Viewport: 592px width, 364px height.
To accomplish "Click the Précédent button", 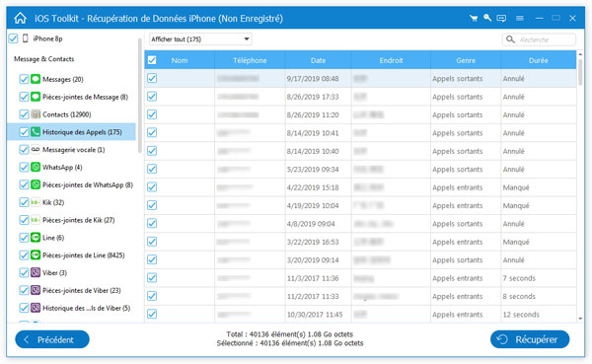I will pos(52,339).
